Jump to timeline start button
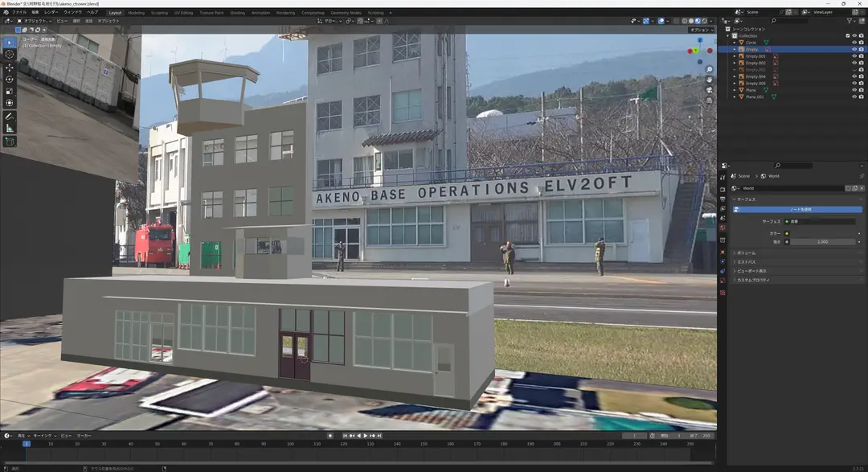The image size is (868, 472). pos(345,436)
